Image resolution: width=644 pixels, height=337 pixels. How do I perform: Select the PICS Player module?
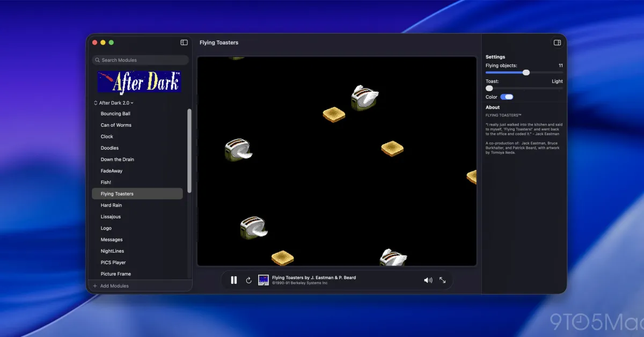pyautogui.click(x=137, y=262)
